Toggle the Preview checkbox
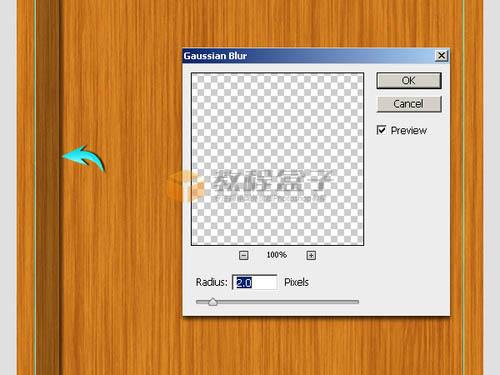500x375 pixels. tap(381, 130)
